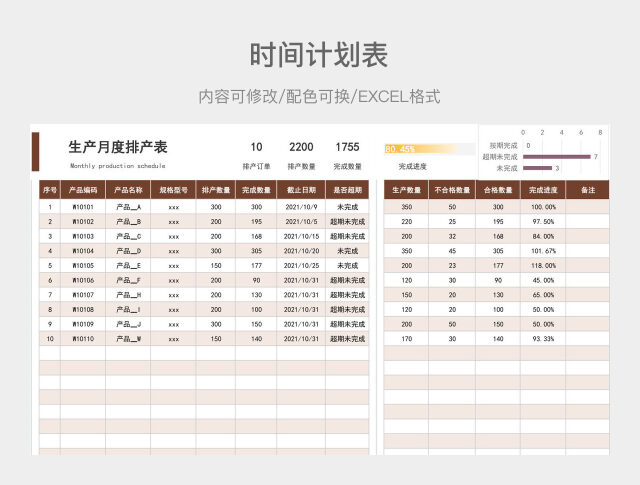Screen dimensions: 640x485
Task: Click the summary value 1755
Action: coord(347,147)
